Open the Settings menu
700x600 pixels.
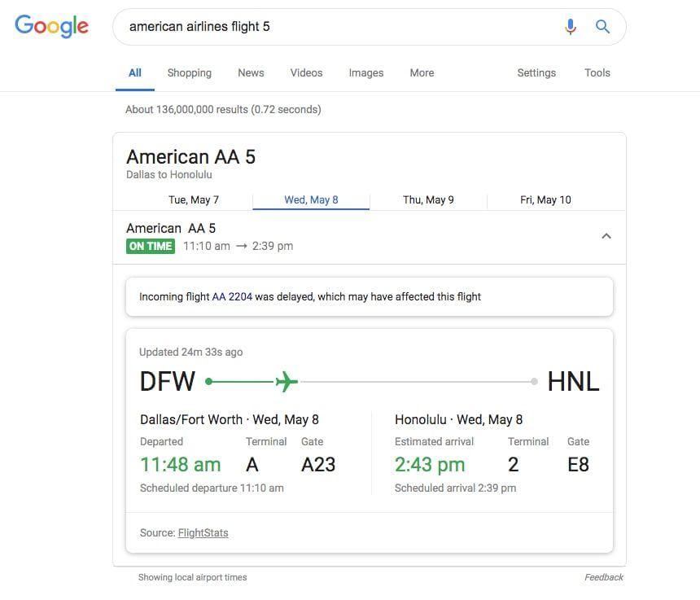(x=536, y=72)
